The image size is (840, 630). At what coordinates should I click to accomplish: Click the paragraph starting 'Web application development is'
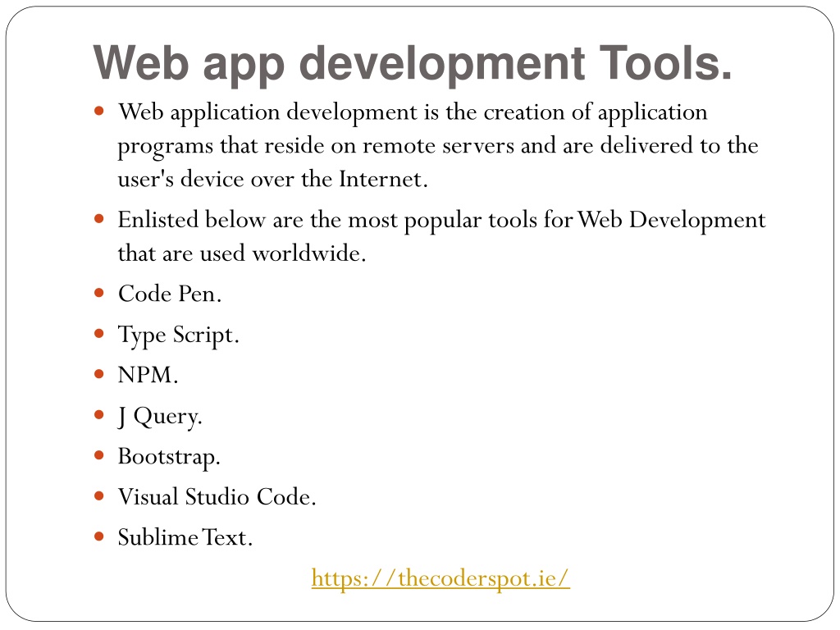(x=438, y=146)
